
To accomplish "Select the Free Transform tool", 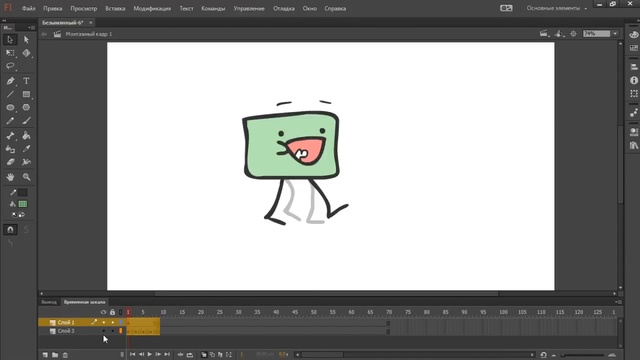I will pos(10,53).
